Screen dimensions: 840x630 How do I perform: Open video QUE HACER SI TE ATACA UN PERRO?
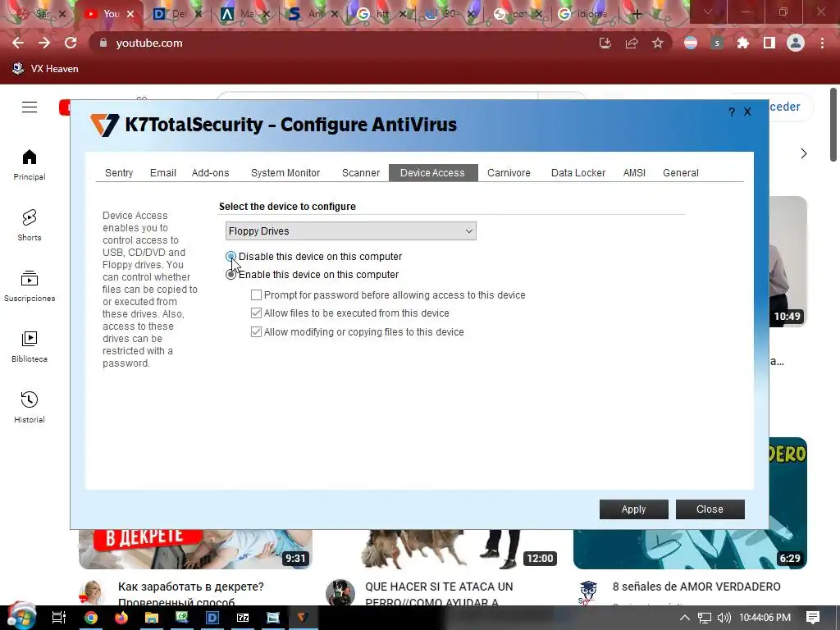pos(440,595)
